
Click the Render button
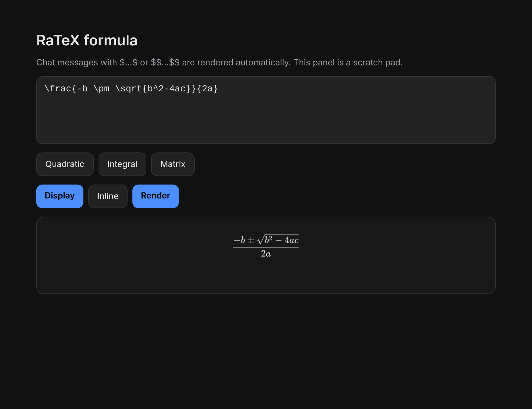156,196
